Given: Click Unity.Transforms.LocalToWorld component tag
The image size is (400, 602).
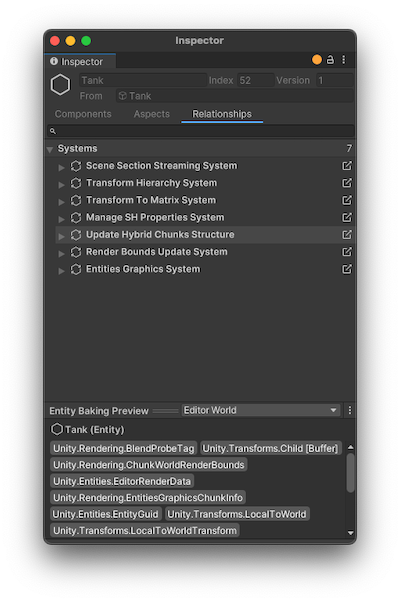Looking at the screenshot, I should [237, 514].
